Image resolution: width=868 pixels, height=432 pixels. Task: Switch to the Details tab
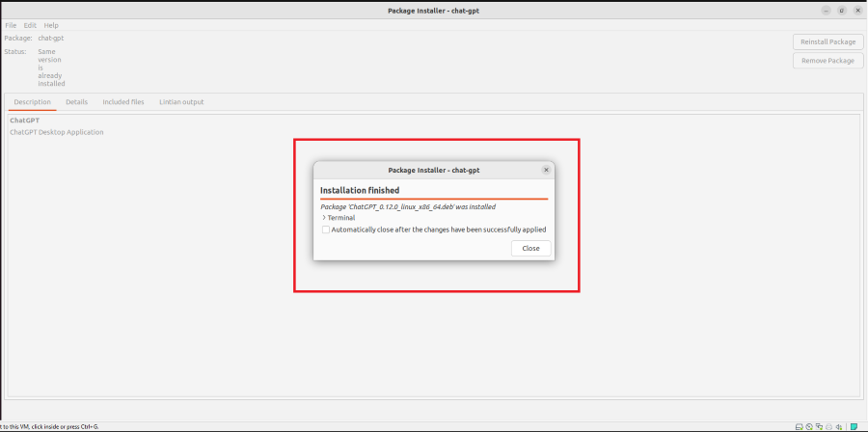(x=76, y=102)
